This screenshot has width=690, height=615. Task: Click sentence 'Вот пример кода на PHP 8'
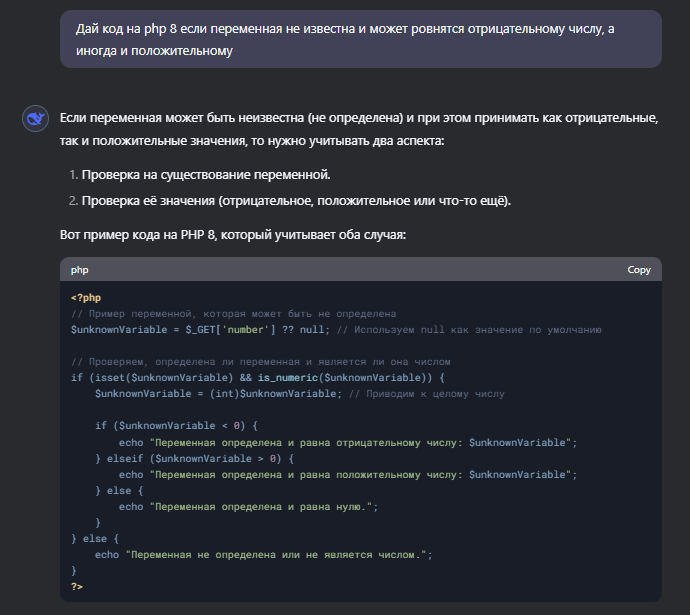pyautogui.click(x=233, y=234)
